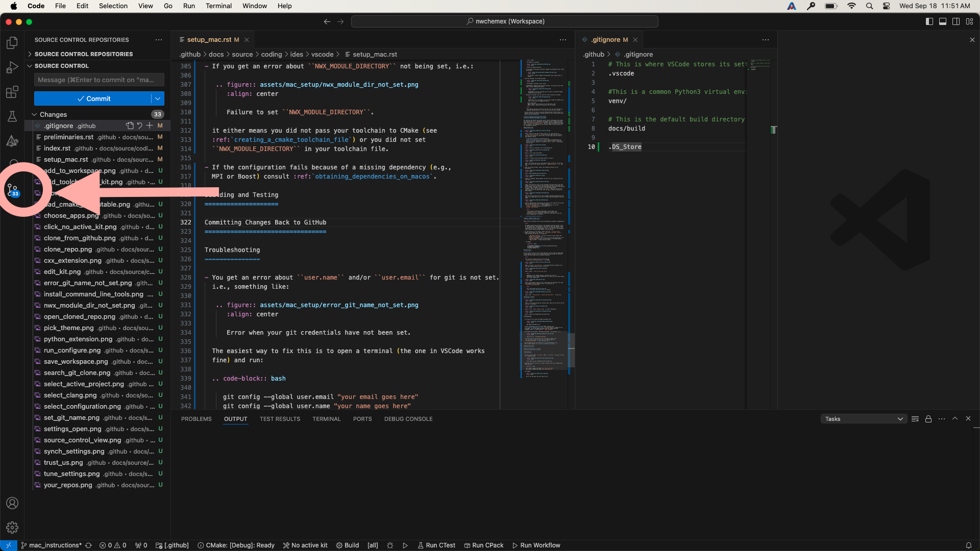Open notifications bell in status bar
The image size is (980, 551).
tap(968, 545)
